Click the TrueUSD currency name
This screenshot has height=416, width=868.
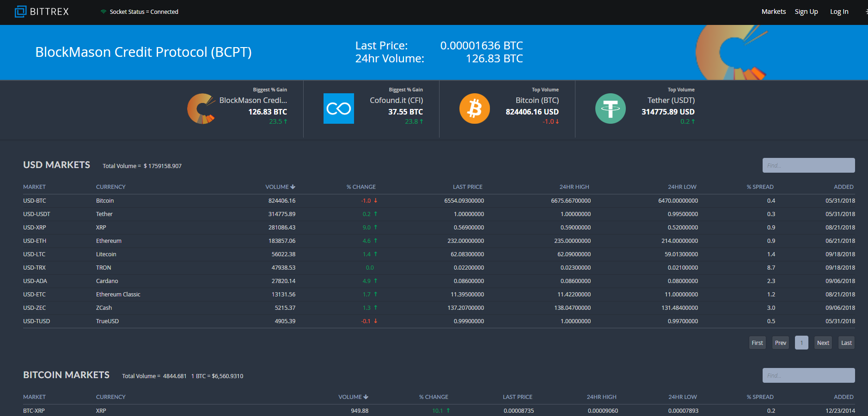tap(107, 321)
